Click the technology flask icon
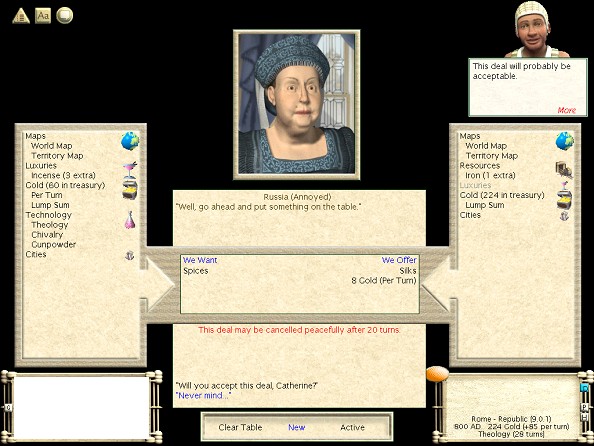The image size is (594, 446). pos(130,220)
